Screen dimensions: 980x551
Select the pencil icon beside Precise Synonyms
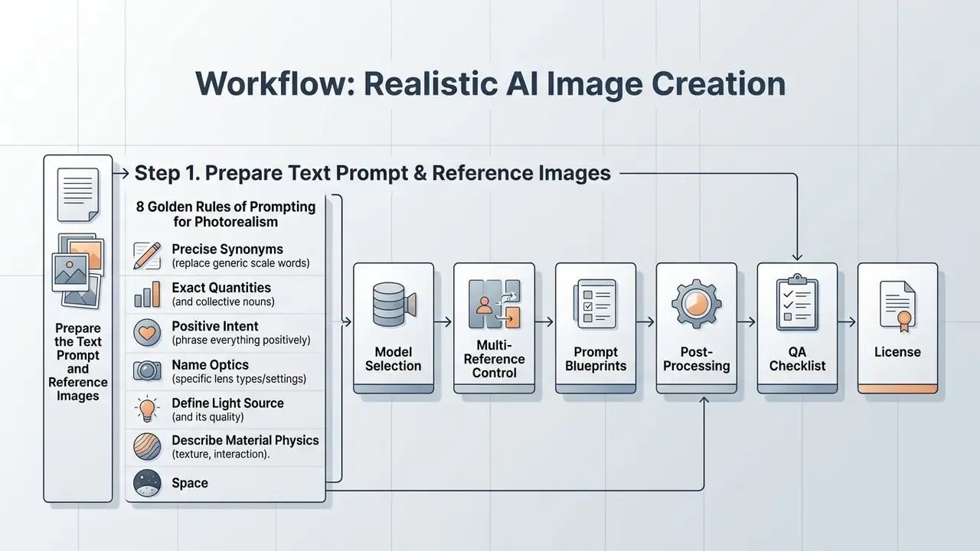click(x=147, y=256)
